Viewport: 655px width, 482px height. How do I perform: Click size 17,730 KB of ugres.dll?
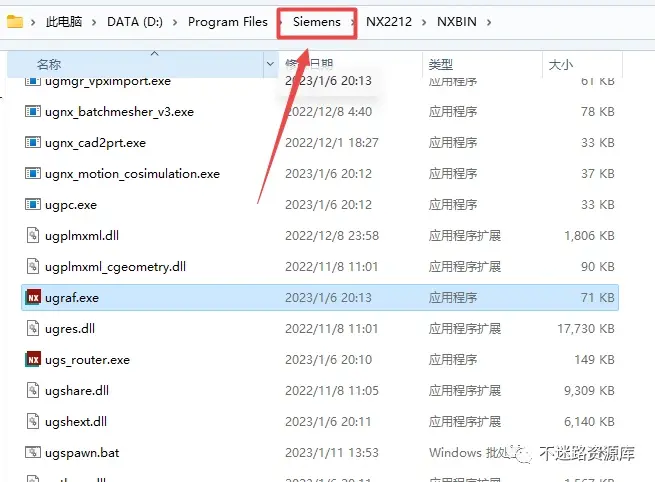point(586,329)
